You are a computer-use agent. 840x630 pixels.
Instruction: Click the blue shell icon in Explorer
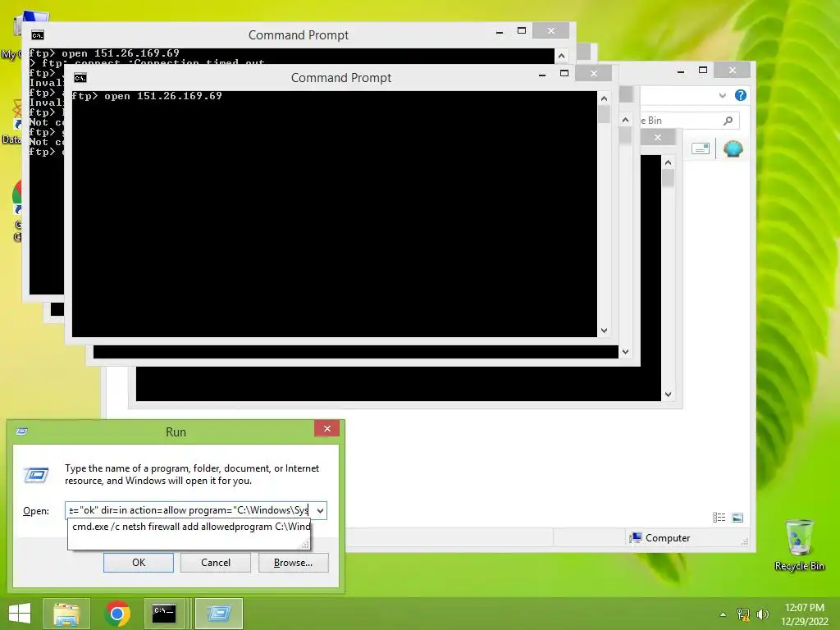(733, 148)
